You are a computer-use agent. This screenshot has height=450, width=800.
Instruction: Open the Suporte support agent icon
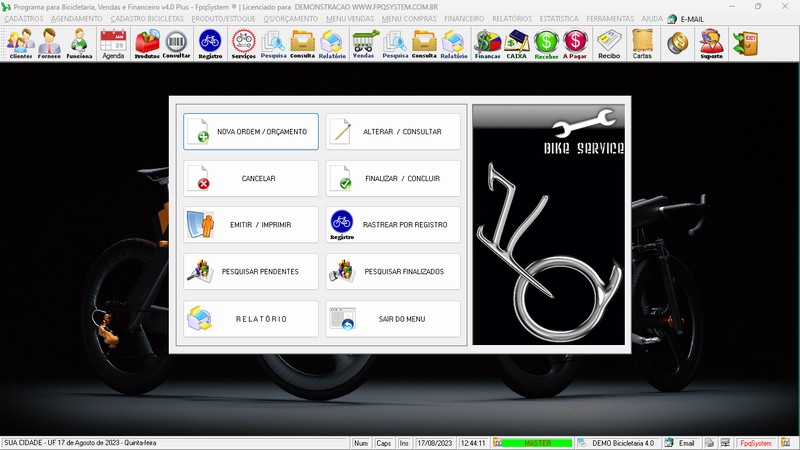(711, 44)
